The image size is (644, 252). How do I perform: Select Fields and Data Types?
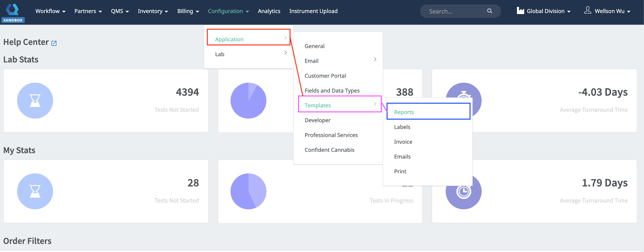click(332, 91)
